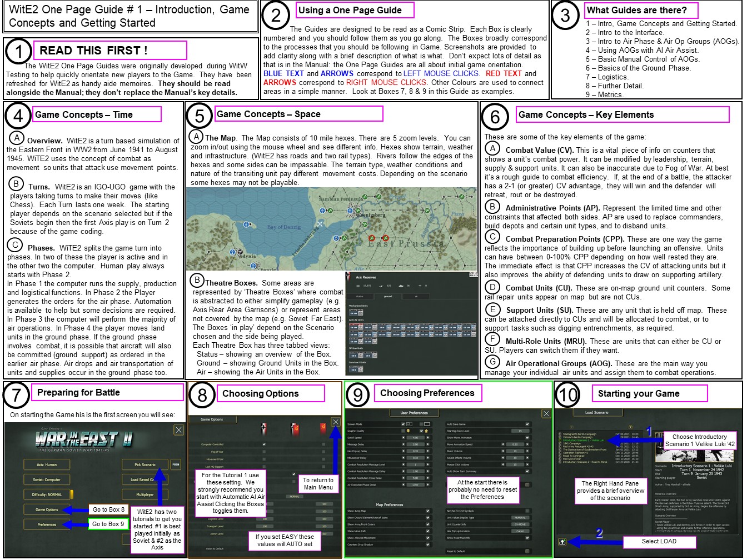Toggle Show Move Path checkbox
This screenshot has width=747, height=560.
427,531
